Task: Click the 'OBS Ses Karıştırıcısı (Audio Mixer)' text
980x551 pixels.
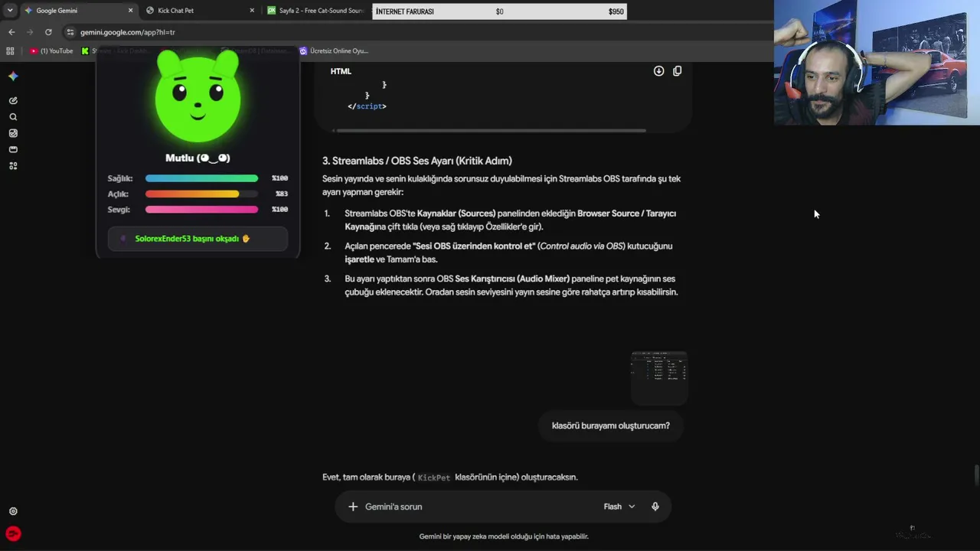Action: (503, 279)
